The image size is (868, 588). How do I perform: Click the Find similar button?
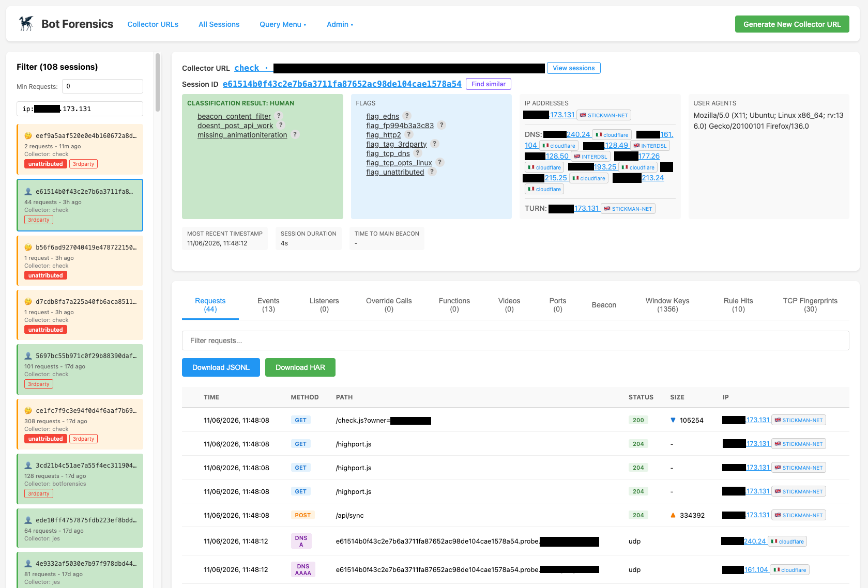tap(489, 84)
